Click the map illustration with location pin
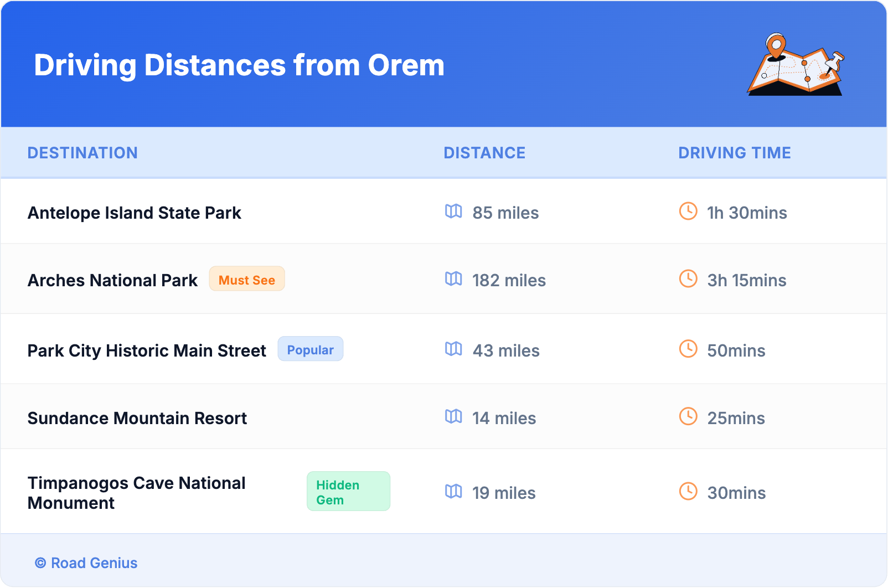This screenshot has width=888, height=588. tap(796, 65)
